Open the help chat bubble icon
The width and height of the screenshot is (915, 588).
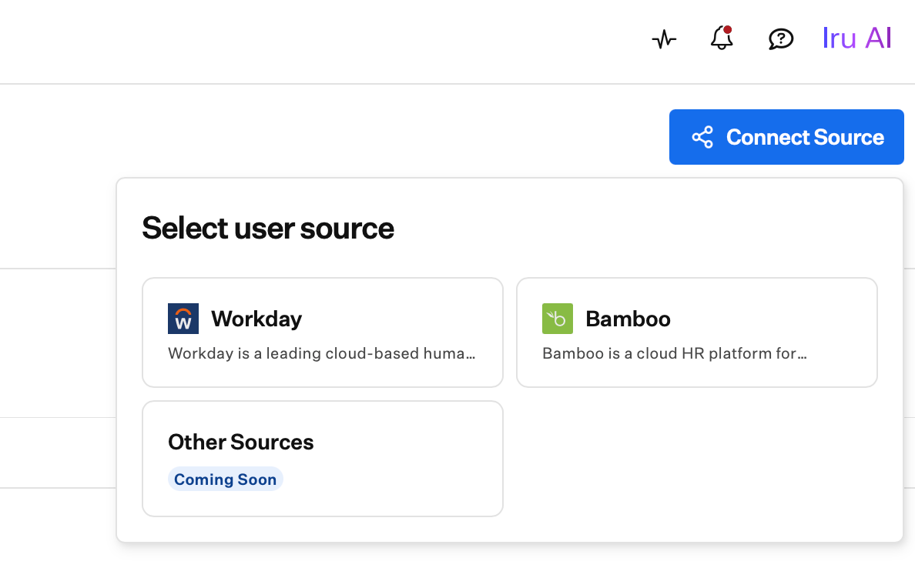(781, 39)
